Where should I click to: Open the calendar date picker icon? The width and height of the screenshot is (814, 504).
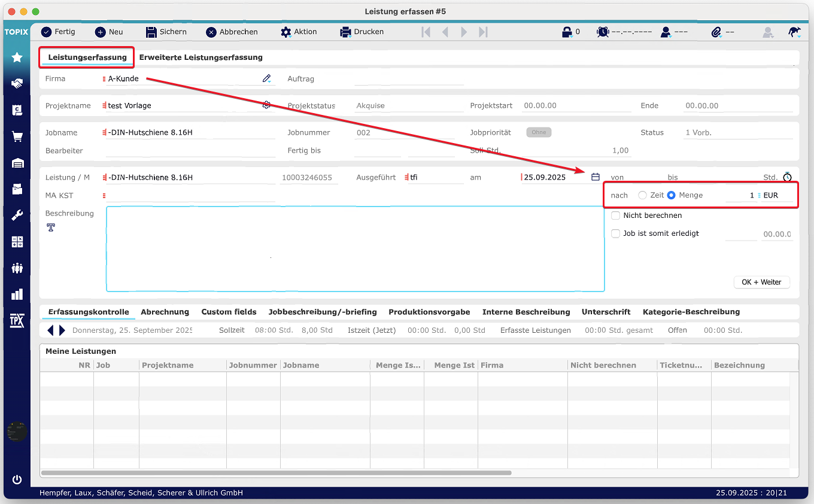[595, 177]
